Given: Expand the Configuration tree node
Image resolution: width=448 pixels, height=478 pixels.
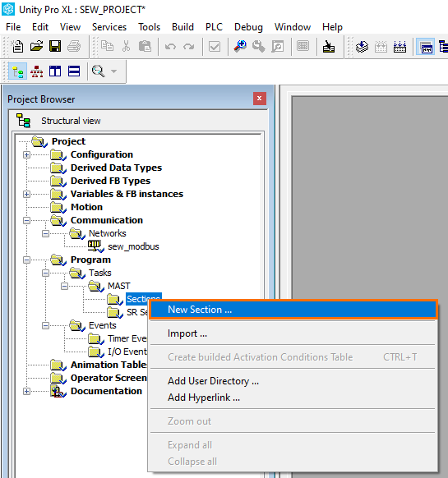Looking at the screenshot, I should pyautogui.click(x=26, y=155).
